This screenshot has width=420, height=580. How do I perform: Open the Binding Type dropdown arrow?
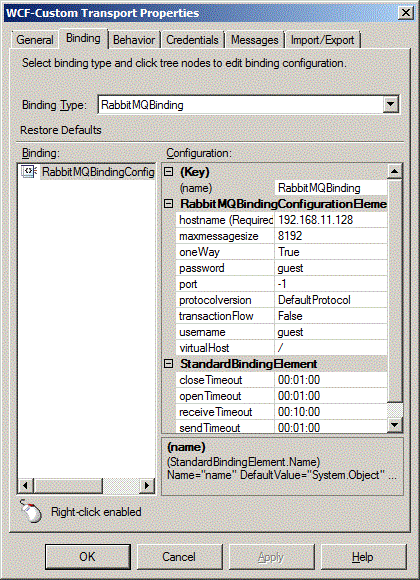[390, 105]
